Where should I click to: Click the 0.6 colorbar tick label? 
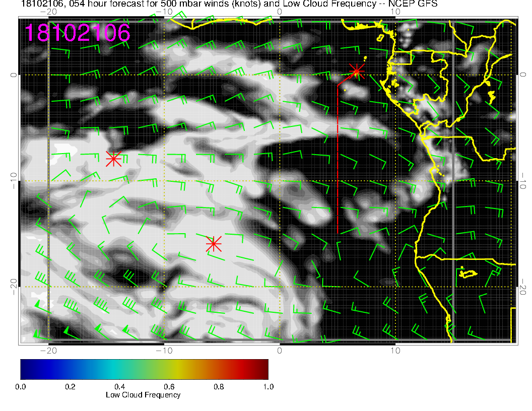point(169,387)
